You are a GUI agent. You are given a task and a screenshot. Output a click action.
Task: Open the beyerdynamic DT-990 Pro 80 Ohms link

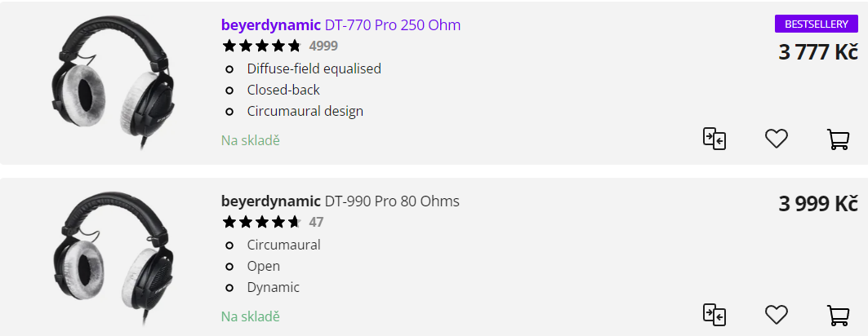tap(340, 201)
